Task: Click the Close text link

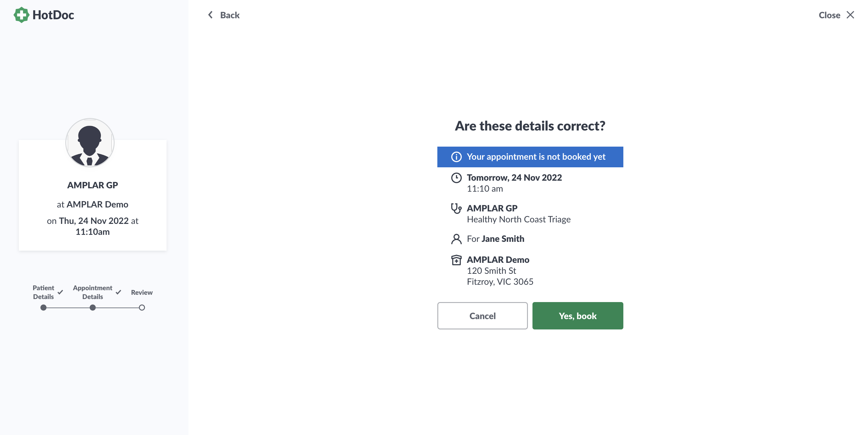Action: click(829, 15)
